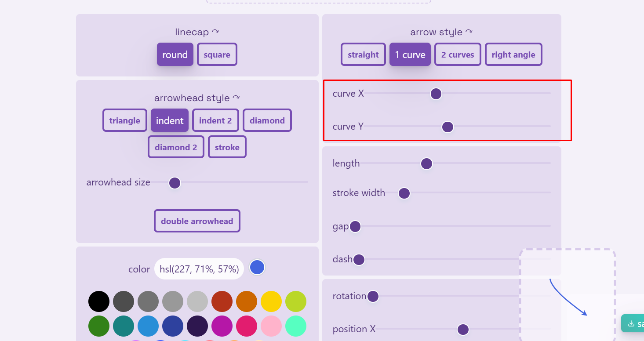The width and height of the screenshot is (644, 341).
Task: Choose the black color swatch
Action: (99, 301)
